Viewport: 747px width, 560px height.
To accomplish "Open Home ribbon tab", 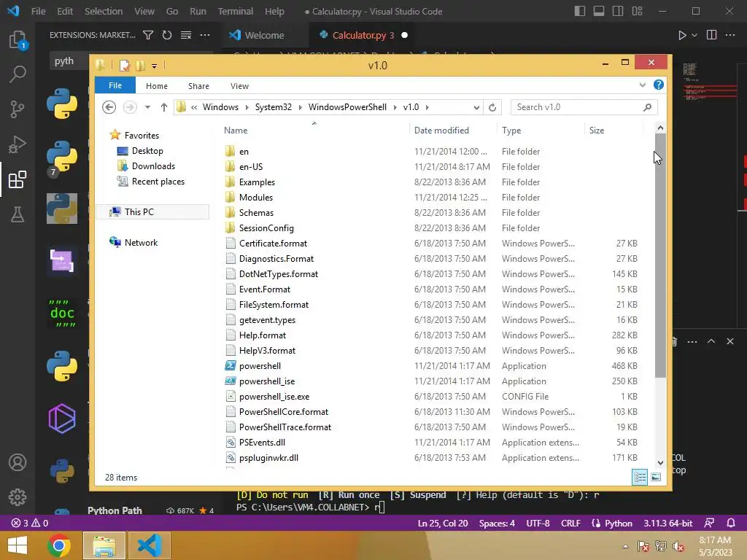I will point(157,86).
